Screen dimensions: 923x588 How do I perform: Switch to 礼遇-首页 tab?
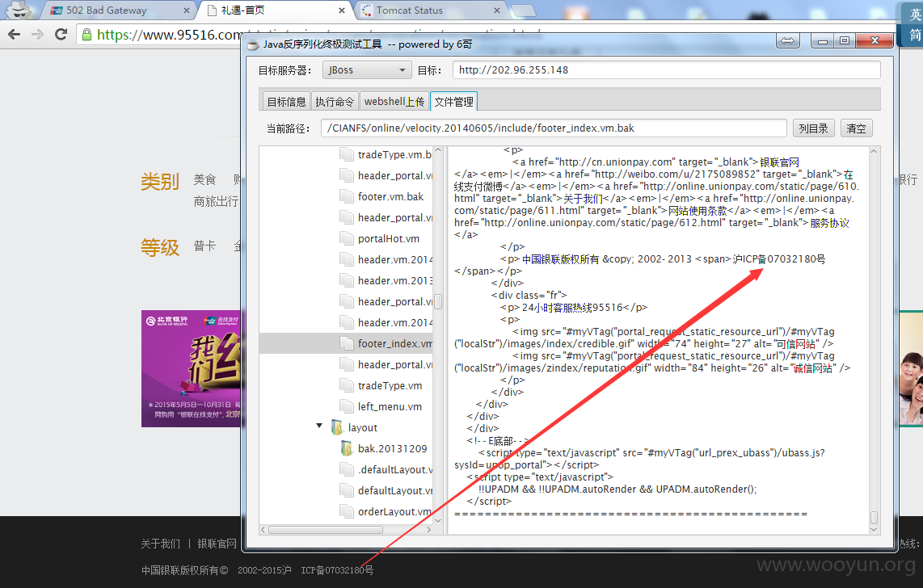point(275,10)
